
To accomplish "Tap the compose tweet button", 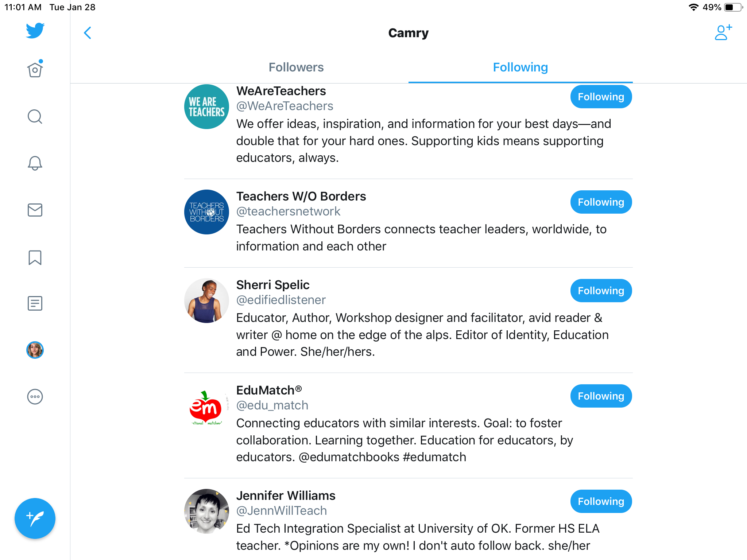I will pyautogui.click(x=35, y=518).
